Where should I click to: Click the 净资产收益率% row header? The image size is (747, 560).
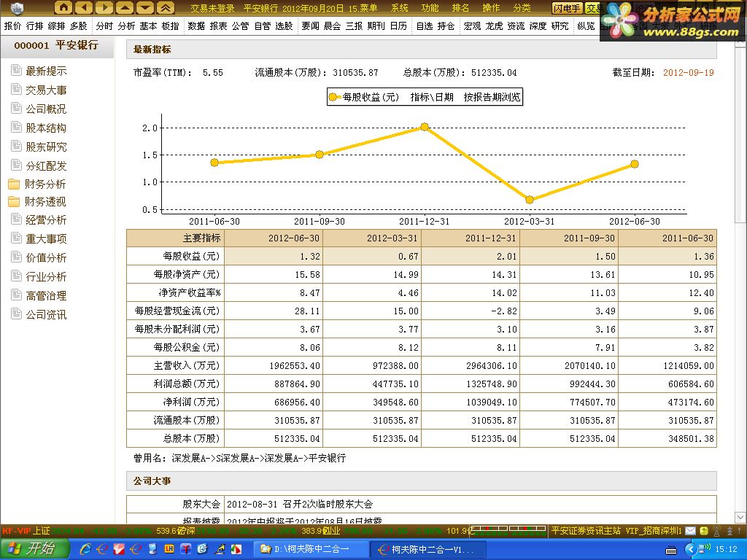click(175, 293)
